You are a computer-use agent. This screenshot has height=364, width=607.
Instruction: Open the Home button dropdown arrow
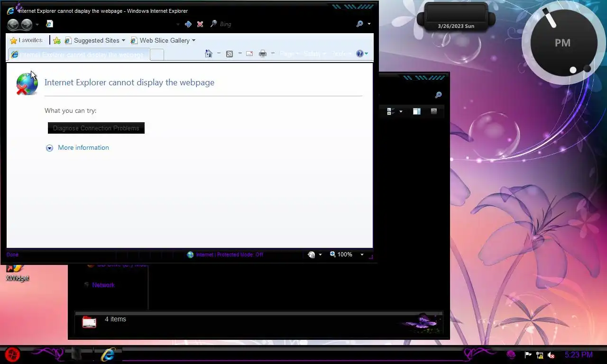(219, 54)
